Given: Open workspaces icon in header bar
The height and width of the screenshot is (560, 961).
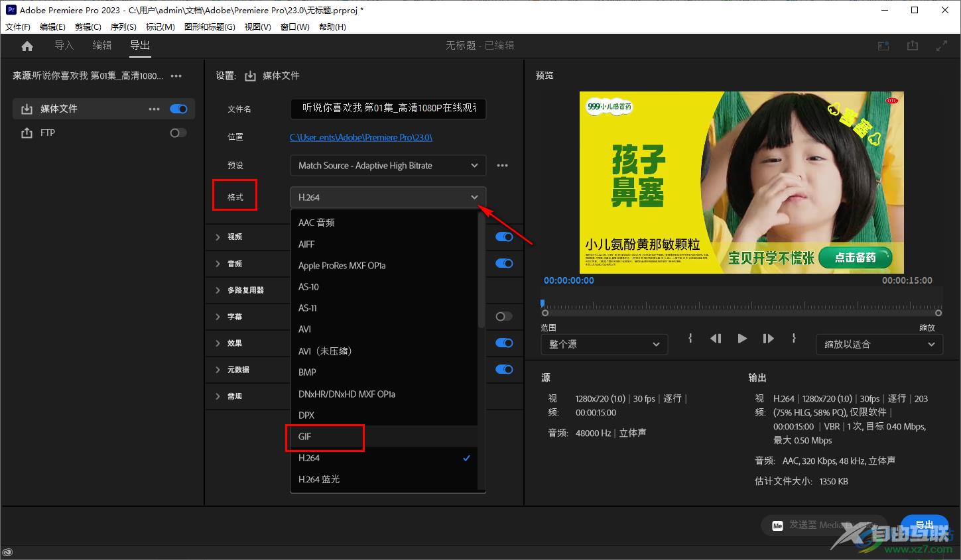Looking at the screenshot, I should tap(883, 46).
